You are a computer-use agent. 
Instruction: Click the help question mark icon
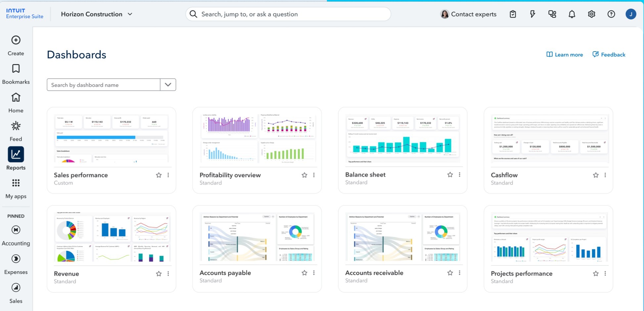(611, 14)
